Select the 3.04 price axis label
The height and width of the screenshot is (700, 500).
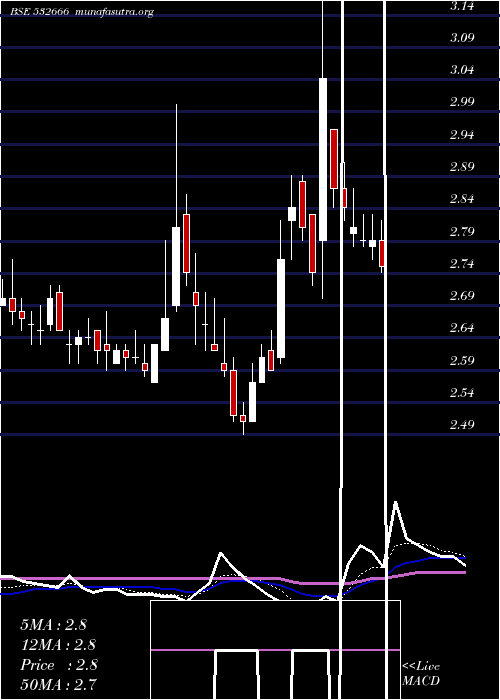[x=462, y=70]
